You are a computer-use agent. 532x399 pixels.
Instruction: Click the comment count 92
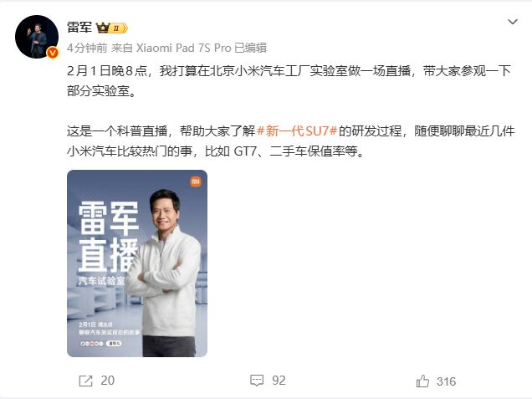tap(279, 381)
